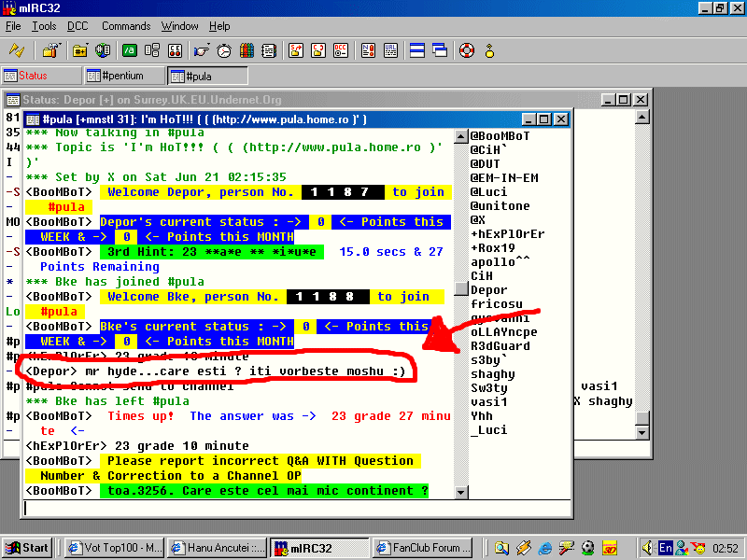This screenshot has width=747, height=560.
Task: Select @BooMBoT in the nick list
Action: pos(500,135)
